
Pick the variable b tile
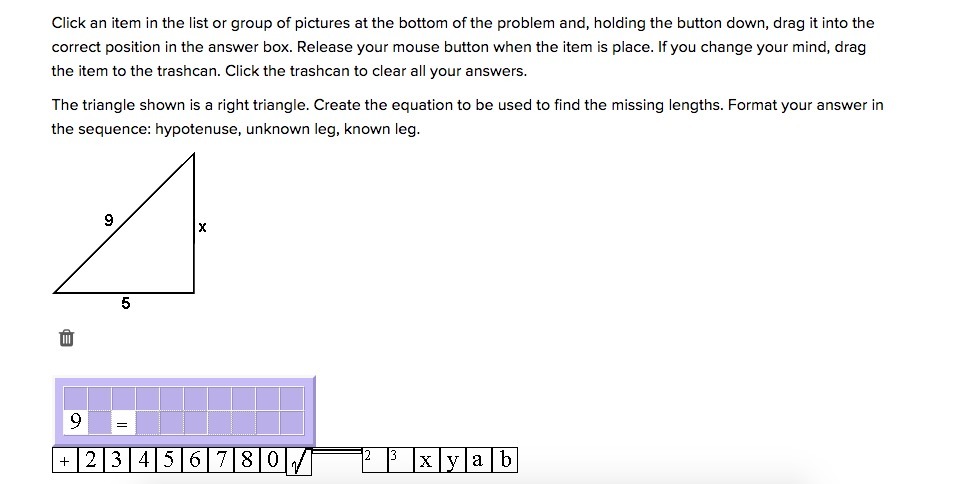coord(505,461)
